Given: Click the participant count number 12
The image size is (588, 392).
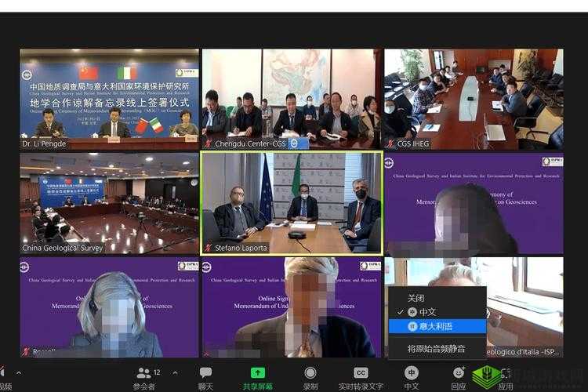Looking at the screenshot, I should click(x=157, y=372).
